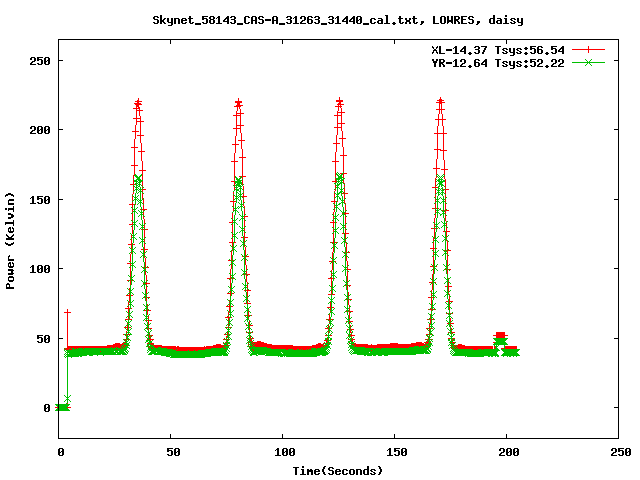Click the x-axis tick label '150'
This screenshot has width=640, height=480.
point(397,452)
